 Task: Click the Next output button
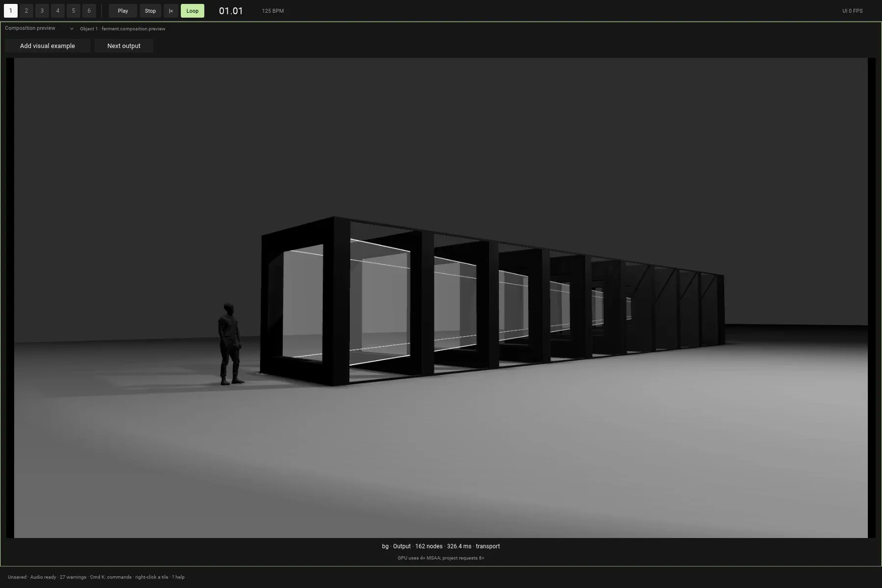[124, 46]
